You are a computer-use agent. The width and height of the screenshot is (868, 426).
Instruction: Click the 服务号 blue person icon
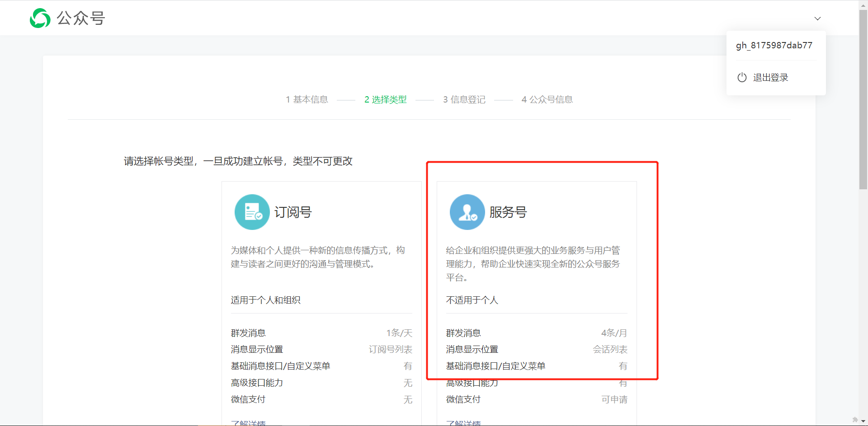pos(467,212)
